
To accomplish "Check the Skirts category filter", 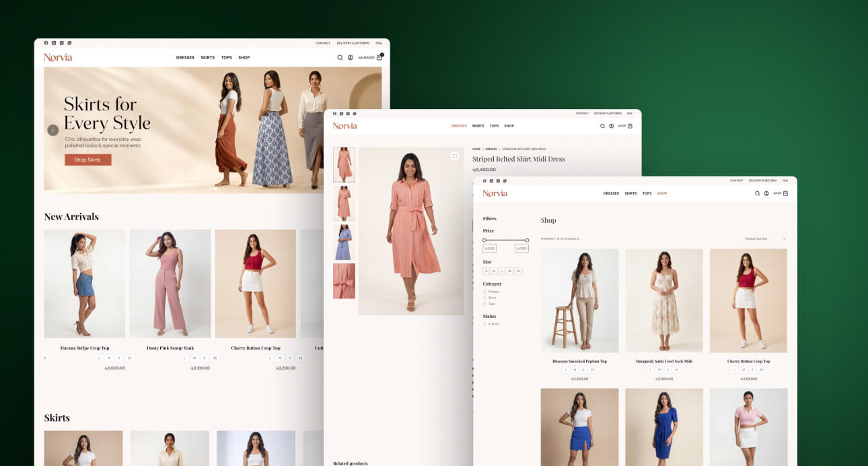I will click(484, 298).
